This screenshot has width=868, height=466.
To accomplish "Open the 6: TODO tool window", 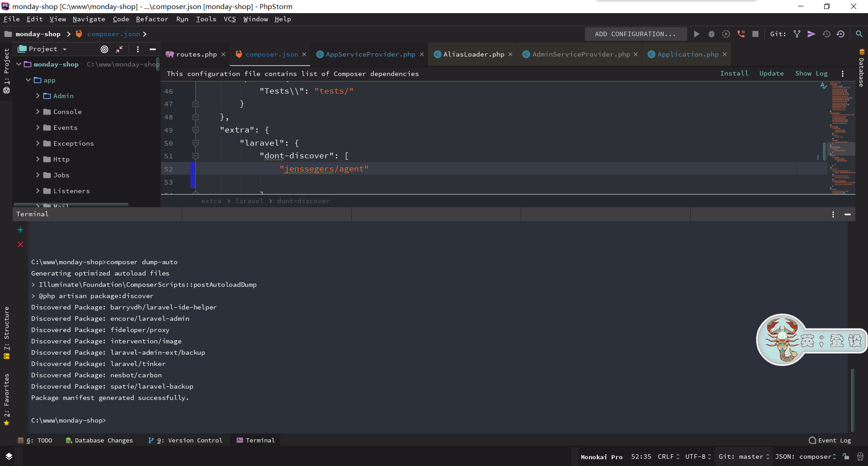I will pos(35,440).
